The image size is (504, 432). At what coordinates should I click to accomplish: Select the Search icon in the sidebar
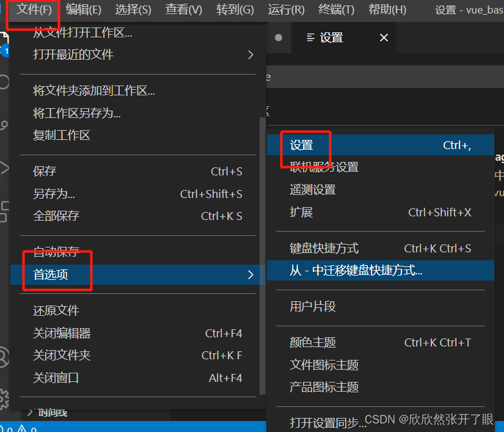5,82
